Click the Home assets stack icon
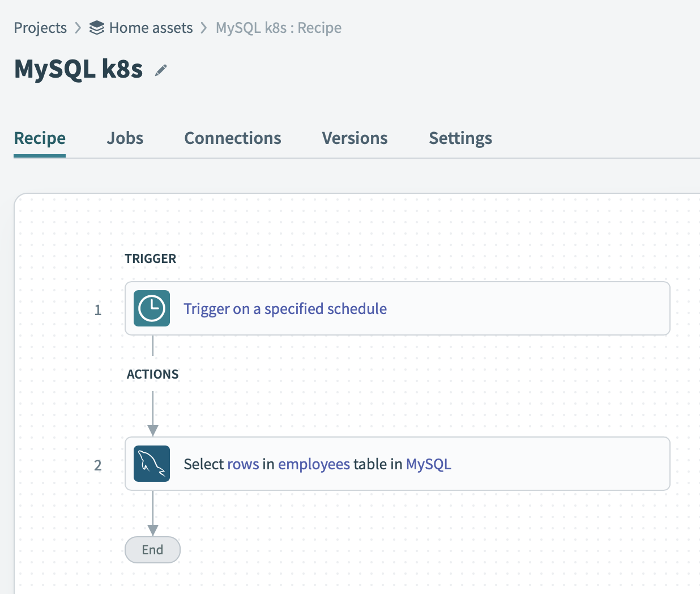 pyautogui.click(x=97, y=28)
